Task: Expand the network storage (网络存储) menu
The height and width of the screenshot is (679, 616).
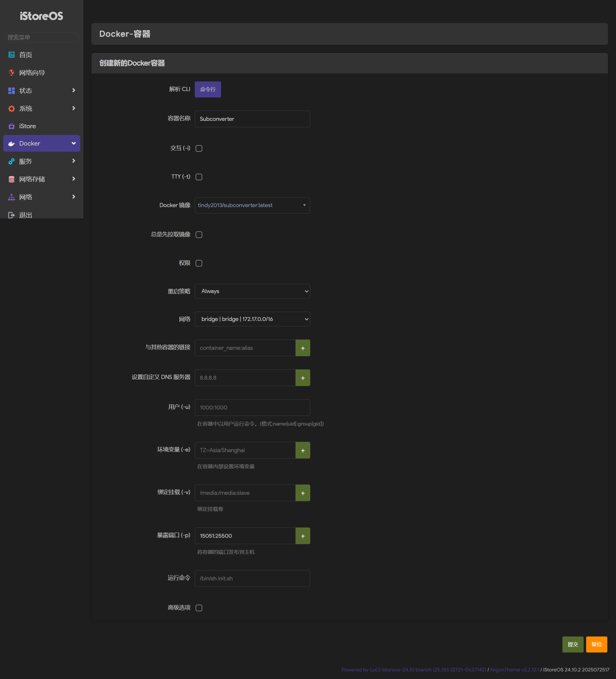Action: 41,179
